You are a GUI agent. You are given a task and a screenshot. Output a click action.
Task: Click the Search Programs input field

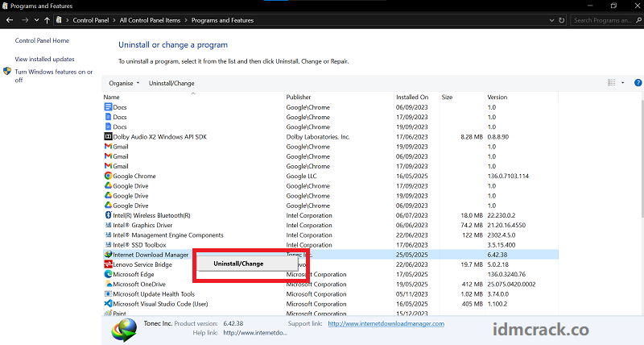(602, 20)
